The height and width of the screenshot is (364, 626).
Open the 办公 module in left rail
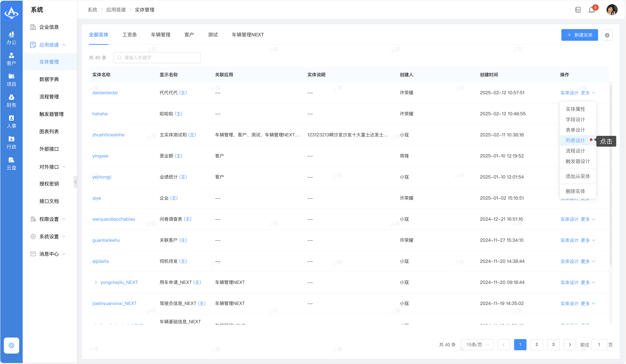click(11, 38)
